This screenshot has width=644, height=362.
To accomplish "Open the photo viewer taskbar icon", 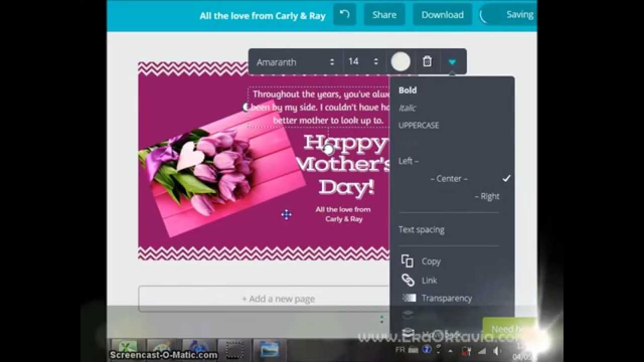I will 270,349.
